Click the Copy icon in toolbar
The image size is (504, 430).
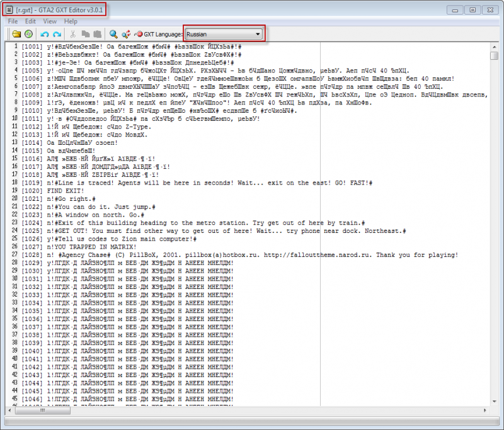point(85,34)
